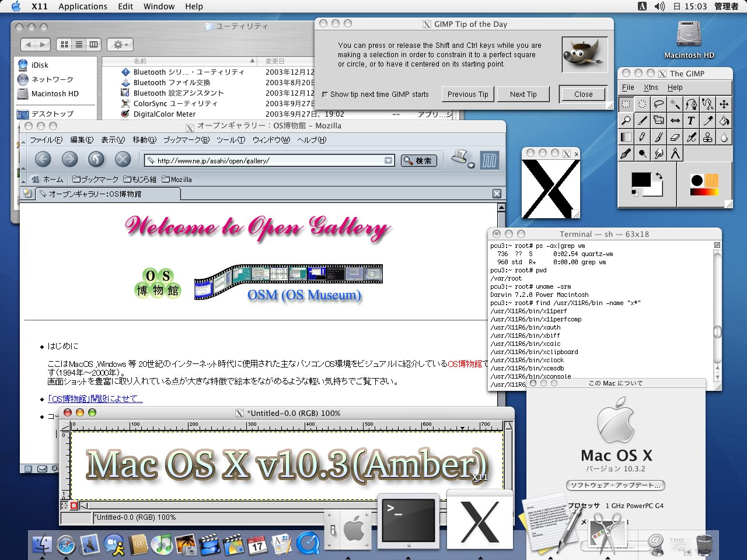Click the dashed selection-view toggle in the image window

click(x=65, y=506)
